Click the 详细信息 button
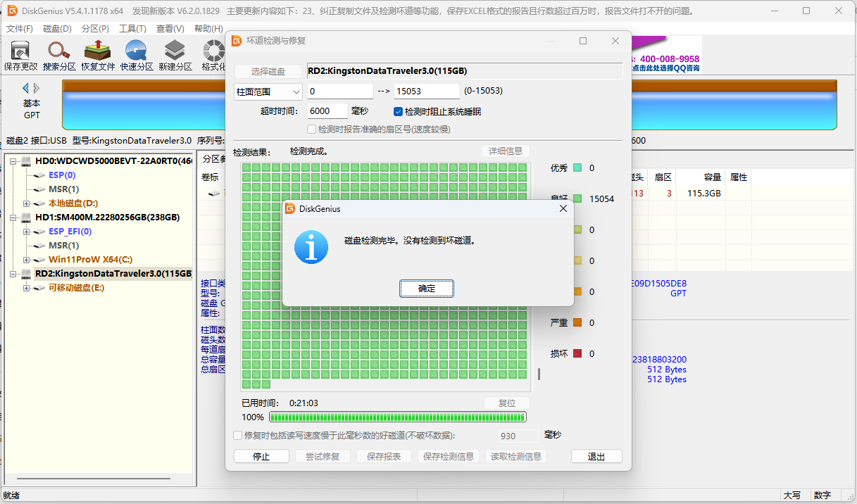 [506, 151]
